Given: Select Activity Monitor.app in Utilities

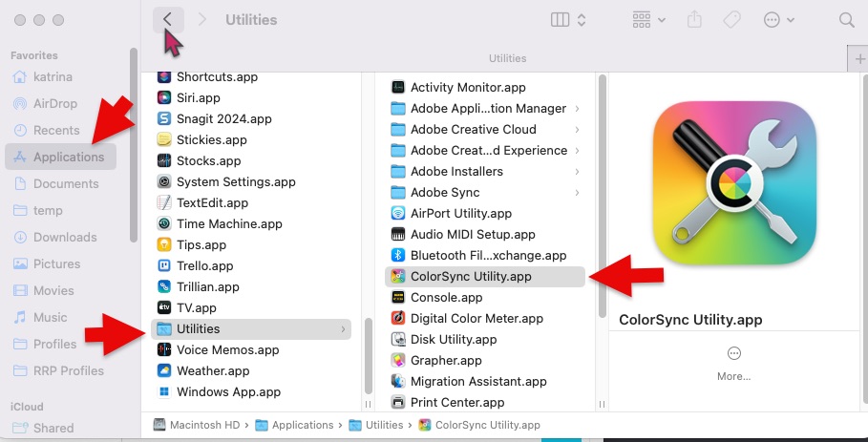Looking at the screenshot, I should click(468, 87).
